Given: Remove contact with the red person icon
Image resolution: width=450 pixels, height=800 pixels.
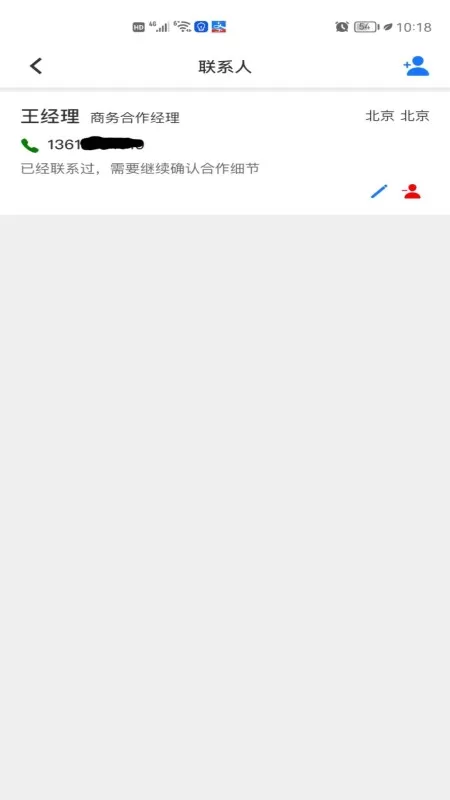Looking at the screenshot, I should click(x=411, y=191).
